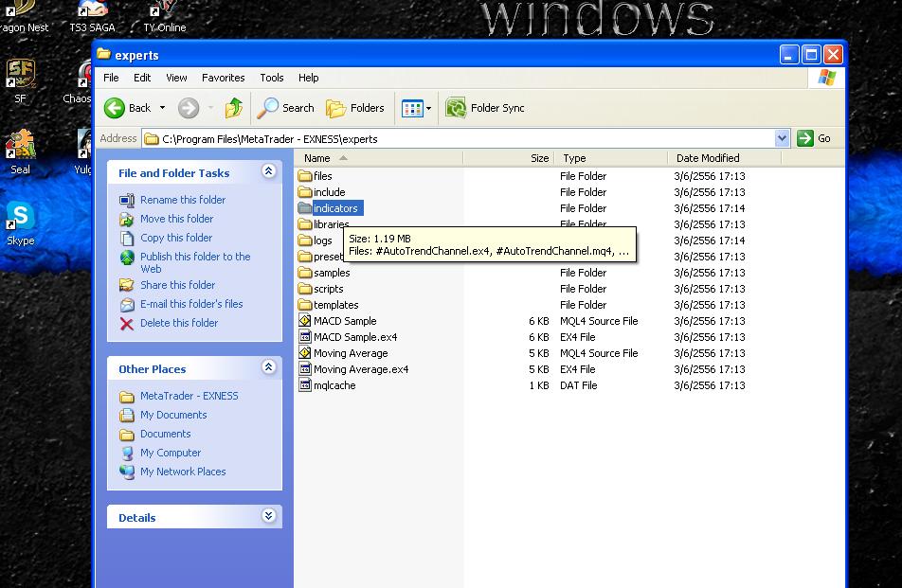Open the Search pane
The width and height of the screenshot is (902, 588).
285,108
